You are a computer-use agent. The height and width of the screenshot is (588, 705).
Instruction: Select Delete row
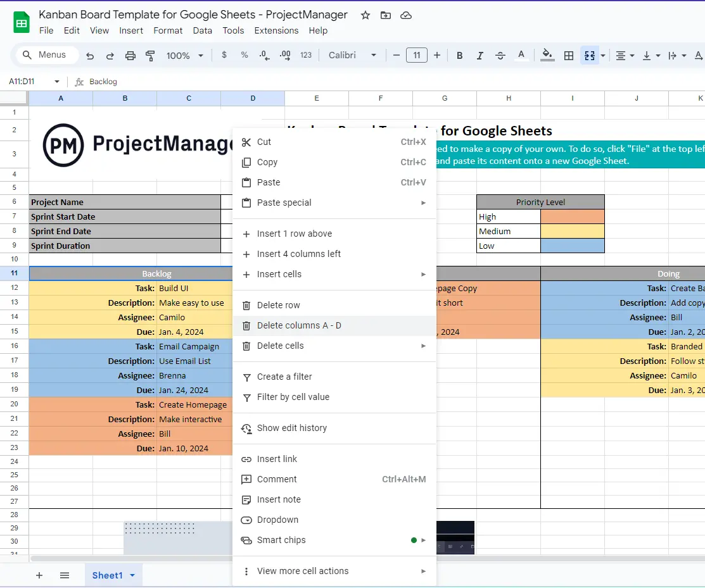point(334,305)
